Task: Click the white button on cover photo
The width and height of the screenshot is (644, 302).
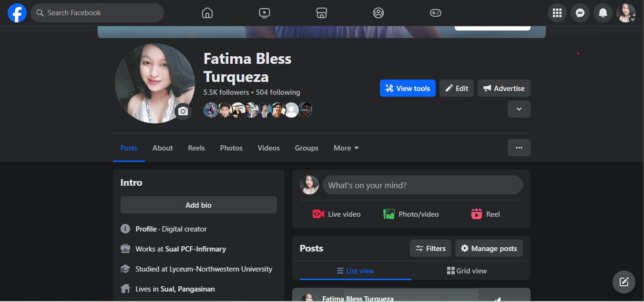Action: (492, 28)
